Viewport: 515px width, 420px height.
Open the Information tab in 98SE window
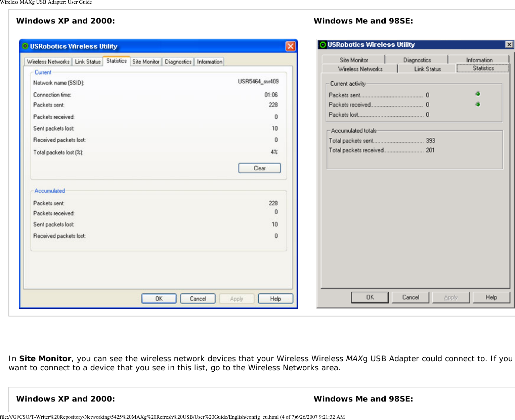click(x=479, y=60)
